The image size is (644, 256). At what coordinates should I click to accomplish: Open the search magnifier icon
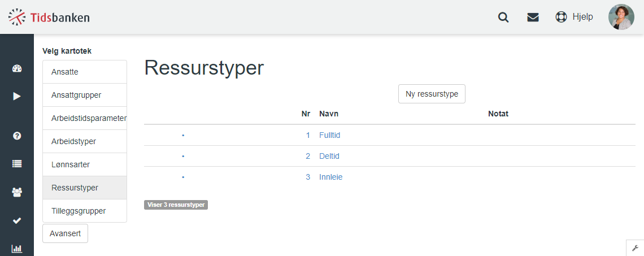(503, 18)
